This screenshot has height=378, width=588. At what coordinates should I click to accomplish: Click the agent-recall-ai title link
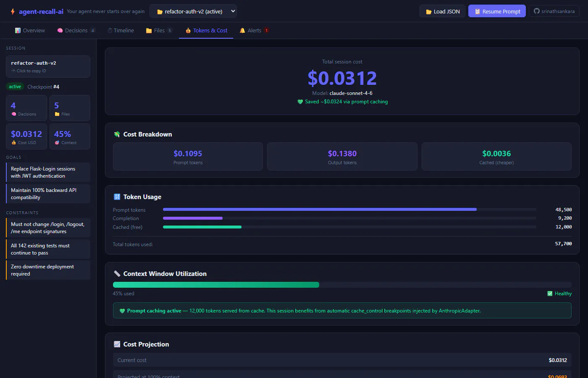click(x=41, y=11)
